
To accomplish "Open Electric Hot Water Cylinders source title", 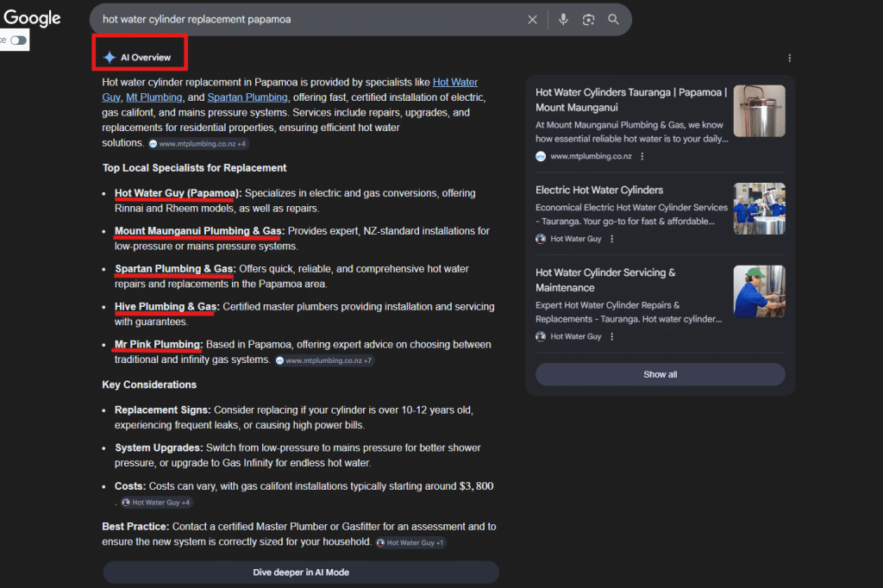I will click(599, 190).
